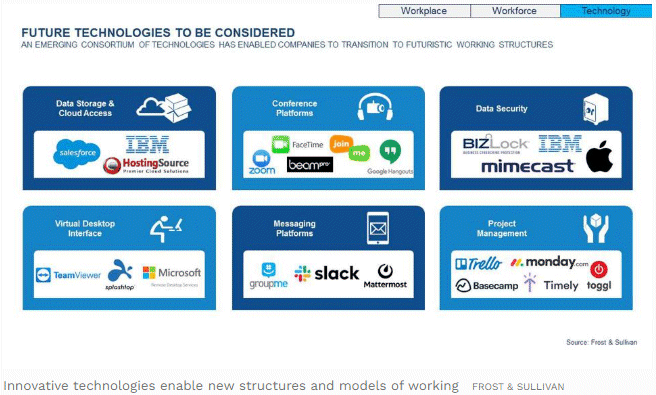This screenshot has width=656, height=395.
Task: Click the mimecast logo text
Action: click(528, 166)
